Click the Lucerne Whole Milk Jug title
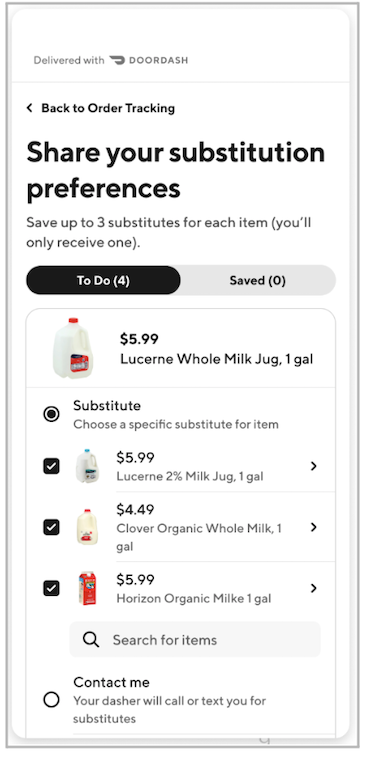The width and height of the screenshot is (365, 757). [x=217, y=359]
